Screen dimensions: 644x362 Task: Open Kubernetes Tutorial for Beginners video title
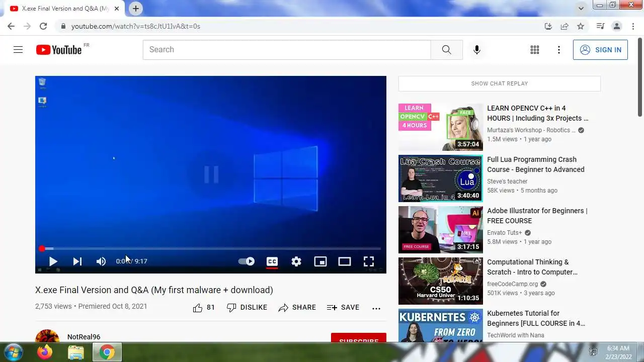point(536,318)
